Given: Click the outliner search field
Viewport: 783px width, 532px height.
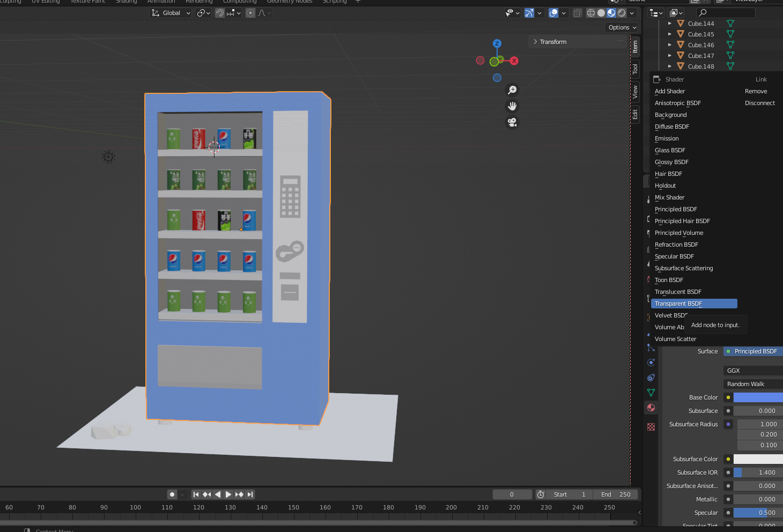Looking at the screenshot, I should click(726, 13).
